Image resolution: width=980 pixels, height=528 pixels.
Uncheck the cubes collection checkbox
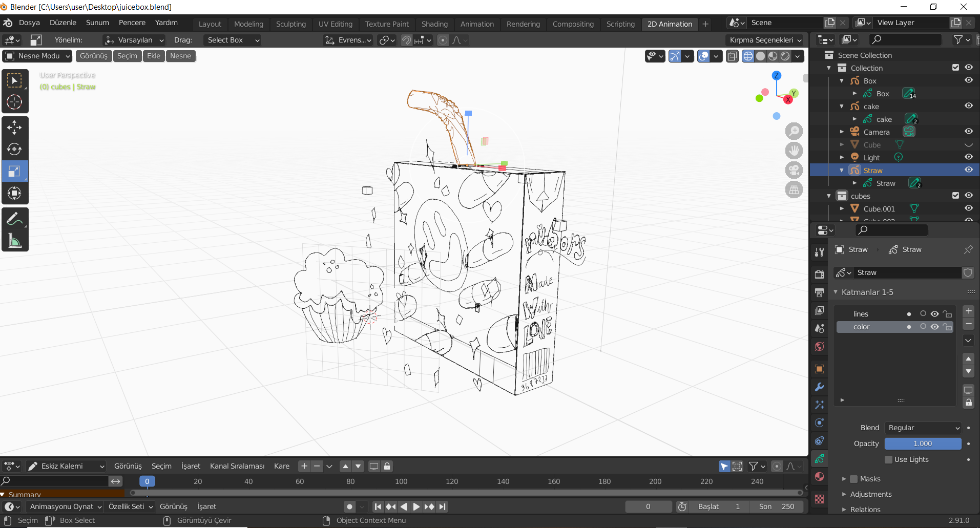955,196
